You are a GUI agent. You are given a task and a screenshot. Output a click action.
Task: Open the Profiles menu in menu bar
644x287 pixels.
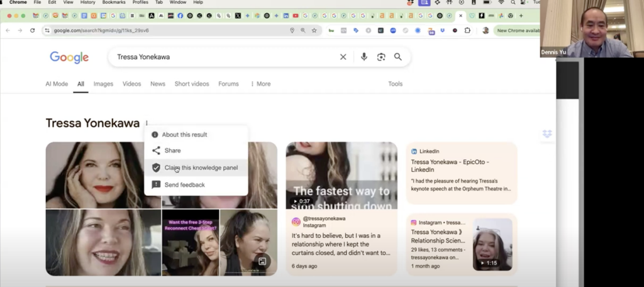point(140,3)
